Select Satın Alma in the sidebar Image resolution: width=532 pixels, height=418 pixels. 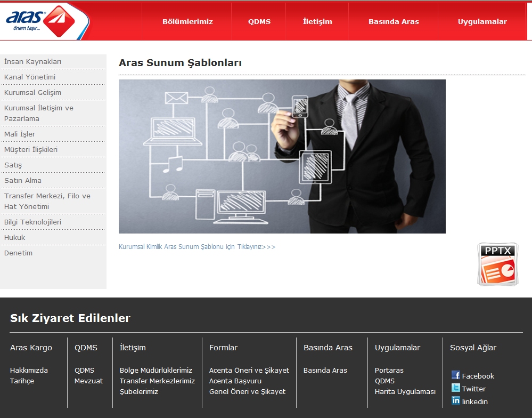pos(23,181)
